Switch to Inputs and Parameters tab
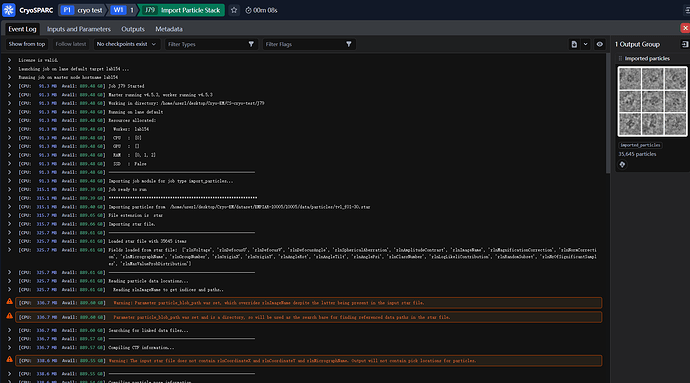This screenshot has width=690, height=383. click(79, 29)
